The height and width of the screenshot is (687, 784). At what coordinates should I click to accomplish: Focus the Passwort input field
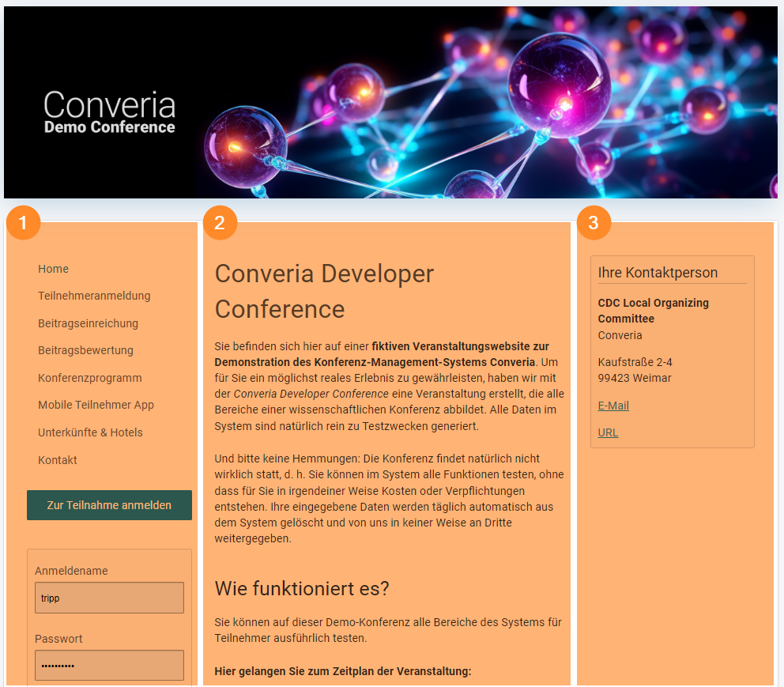pyautogui.click(x=109, y=665)
